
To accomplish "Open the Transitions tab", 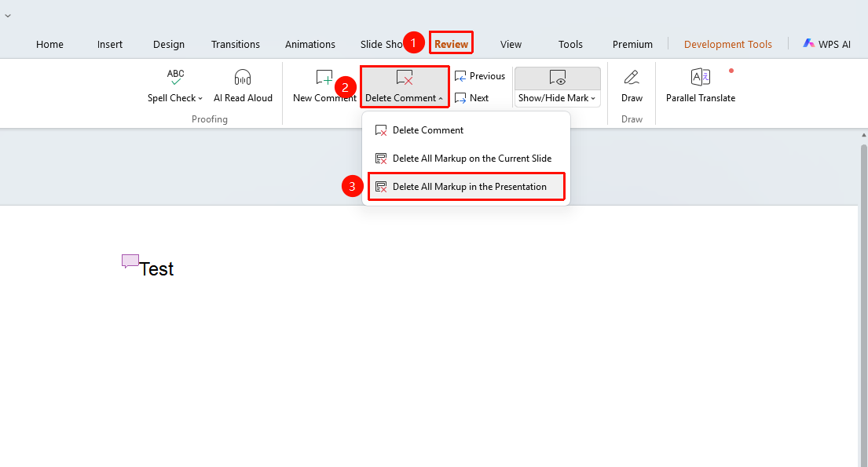I will click(236, 44).
